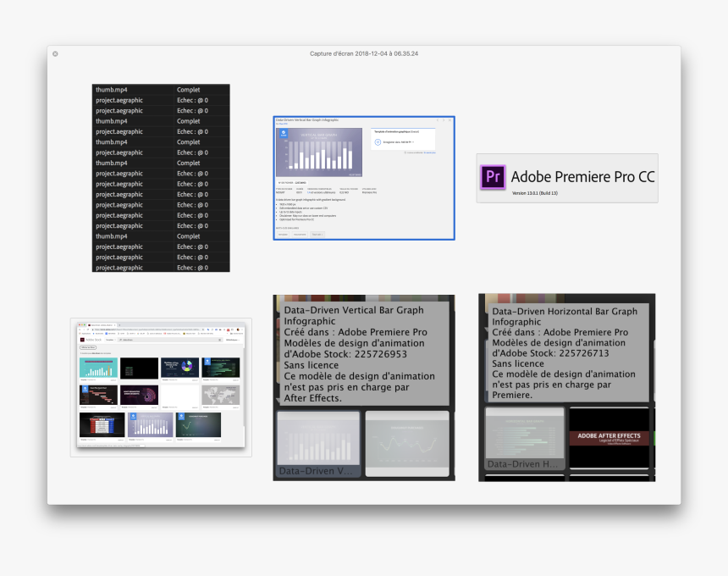Viewport: 728px width, 576px height.
Task: Click the 'ADOBE AFTER EFFECTS' thumbnail
Action: coord(609,437)
